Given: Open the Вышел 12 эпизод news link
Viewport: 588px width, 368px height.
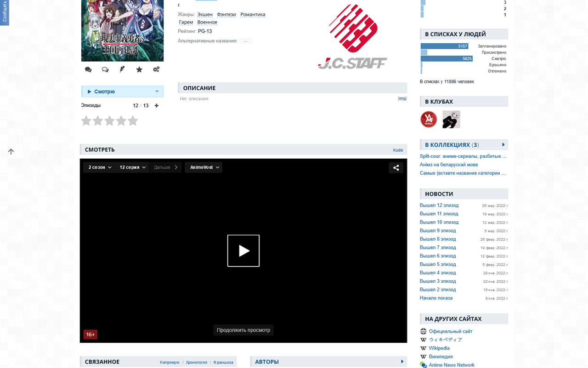Looking at the screenshot, I should coord(439,205).
